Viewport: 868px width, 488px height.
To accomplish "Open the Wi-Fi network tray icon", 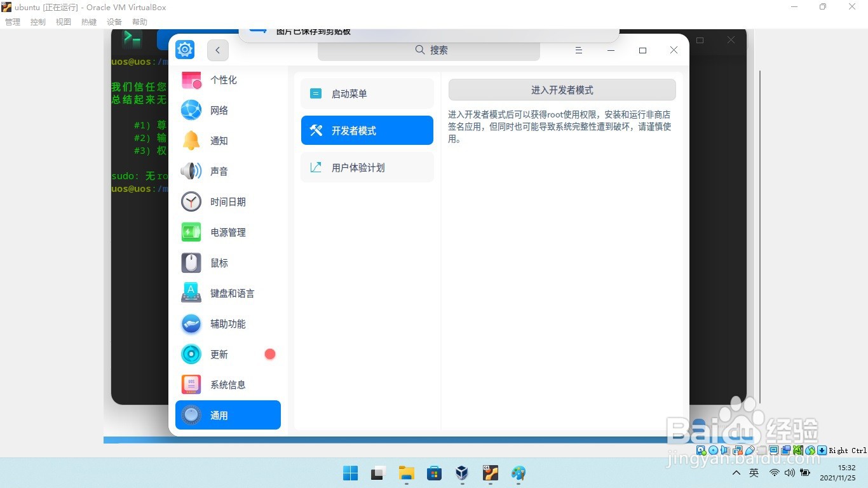I will pos(774,473).
